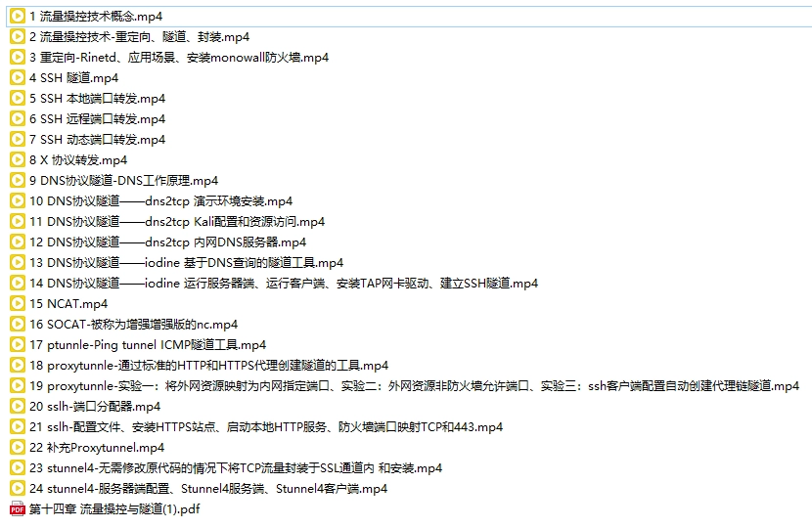Select file name 17 ptunnle-Ping tunnel ICMP隧道工具.mp4
This screenshot has width=812, height=528.
tap(148, 345)
